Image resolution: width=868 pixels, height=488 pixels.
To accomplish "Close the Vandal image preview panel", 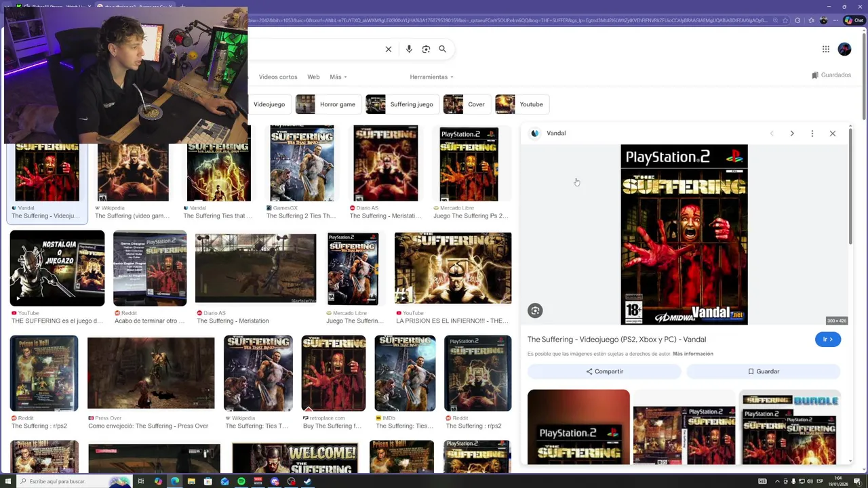I will 833,134.
